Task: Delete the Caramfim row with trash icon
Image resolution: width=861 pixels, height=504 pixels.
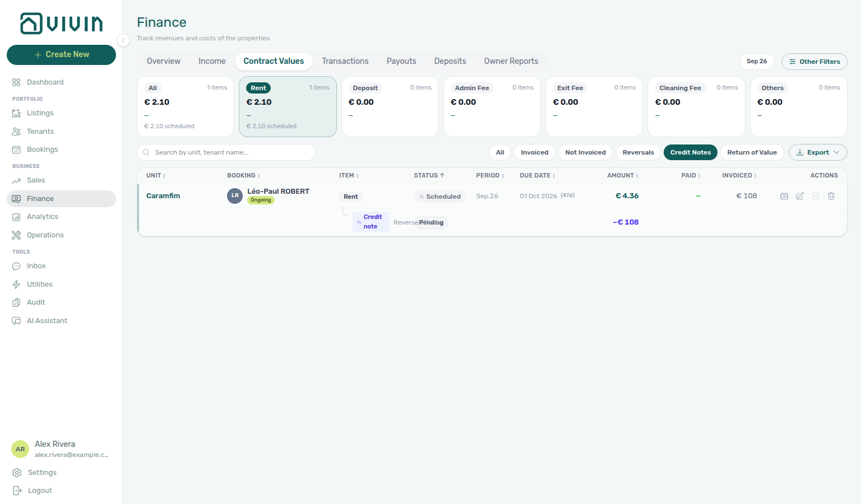Action: click(831, 196)
